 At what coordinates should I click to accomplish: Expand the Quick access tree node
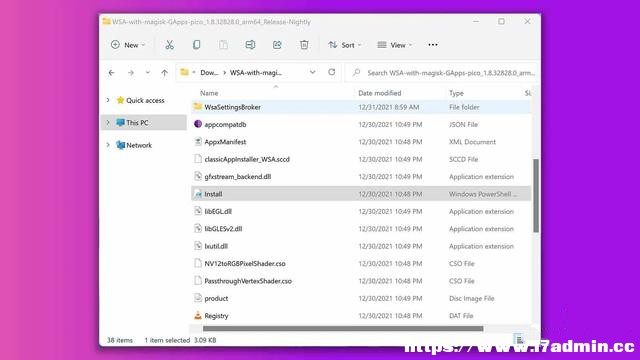point(108,100)
